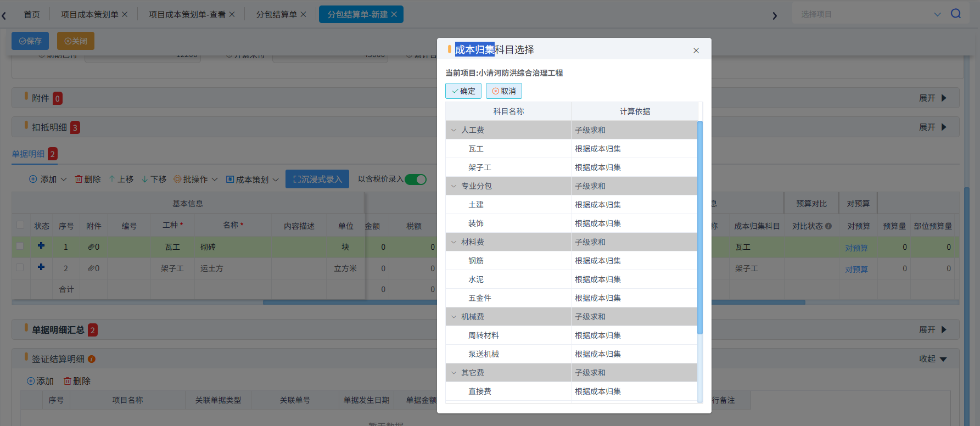
Task: Click the plus icon in row 1
Action: [x=41, y=245]
